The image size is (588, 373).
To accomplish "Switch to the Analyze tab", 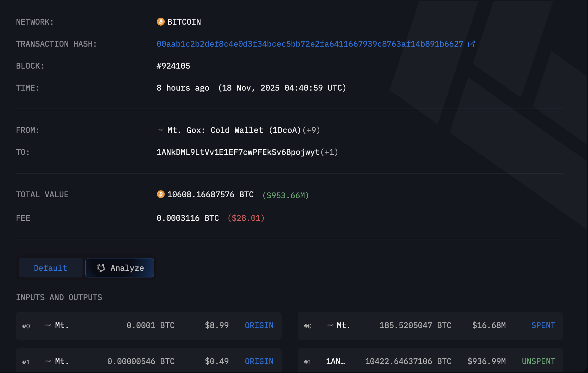I will (120, 268).
